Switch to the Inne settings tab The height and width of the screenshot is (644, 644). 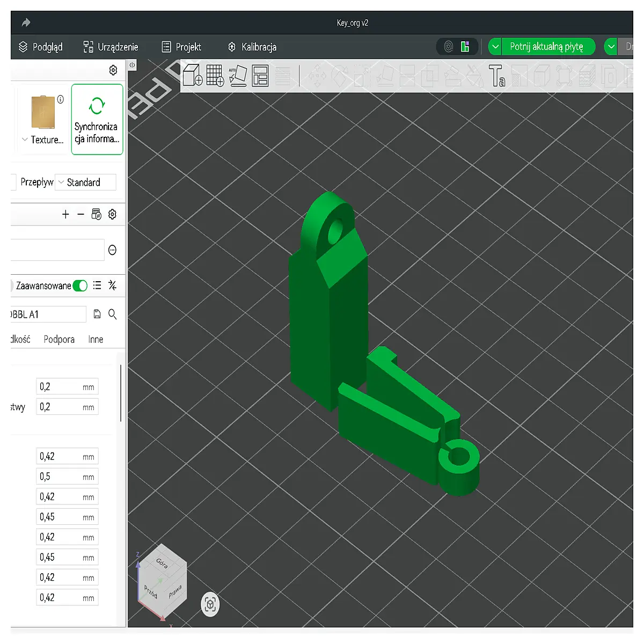[96, 339]
